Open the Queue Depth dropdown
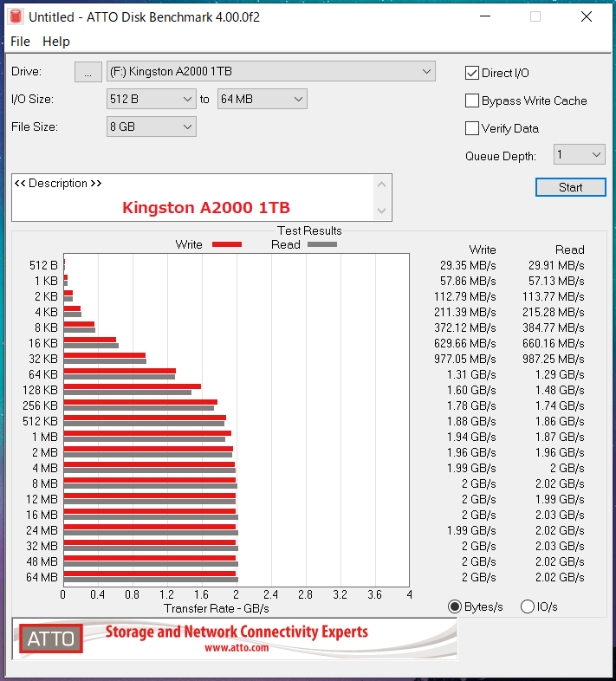This screenshot has height=681, width=616. 579,154
